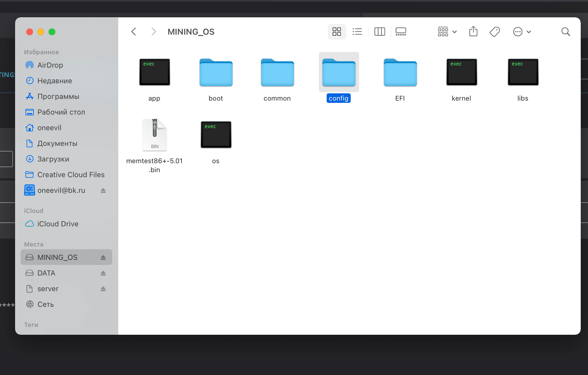Screen dimensions: 588x375
Task: Select Загрузки in the sidebar
Action: pyautogui.click(x=53, y=159)
